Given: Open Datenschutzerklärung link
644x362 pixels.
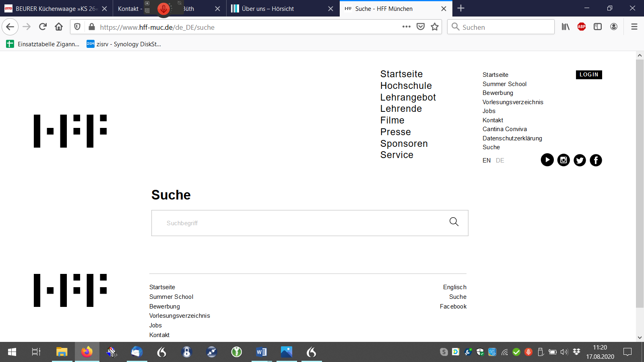Looking at the screenshot, I should pyautogui.click(x=512, y=138).
